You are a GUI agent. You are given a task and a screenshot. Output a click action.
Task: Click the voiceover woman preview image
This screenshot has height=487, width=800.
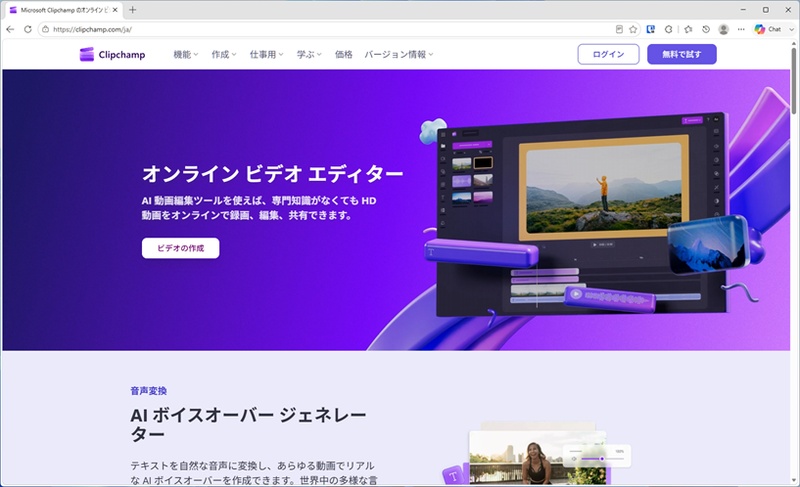pos(537,458)
